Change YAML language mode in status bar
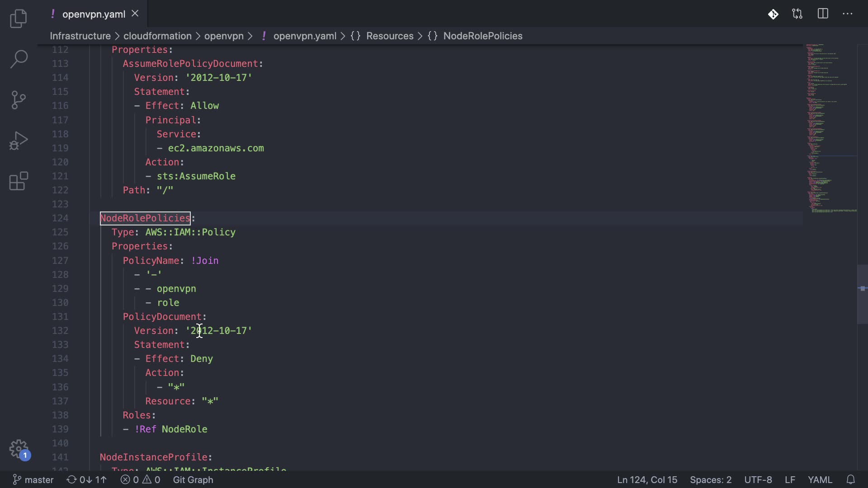Viewport: 868px width, 488px height. click(820, 479)
